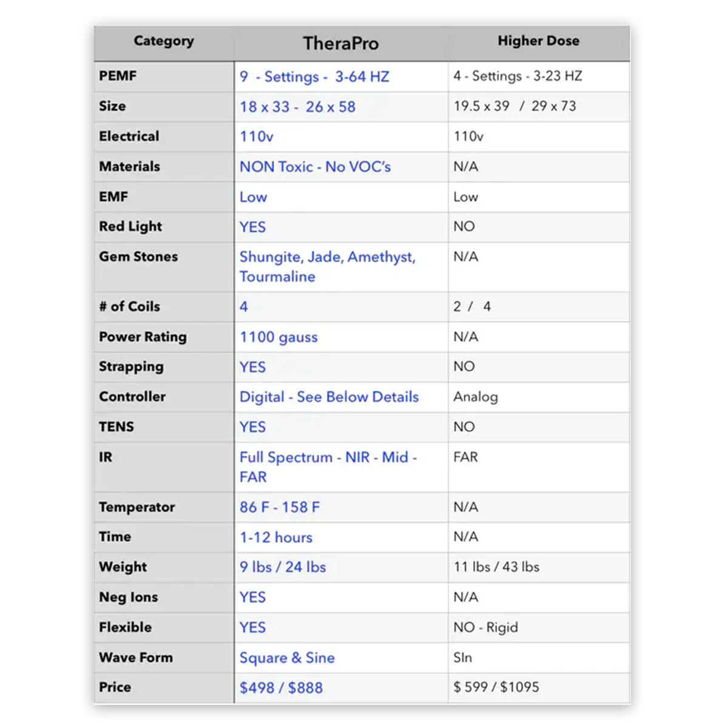Click the 'Analog' controller value
Viewport: 728px width, 728px height.
tap(476, 397)
